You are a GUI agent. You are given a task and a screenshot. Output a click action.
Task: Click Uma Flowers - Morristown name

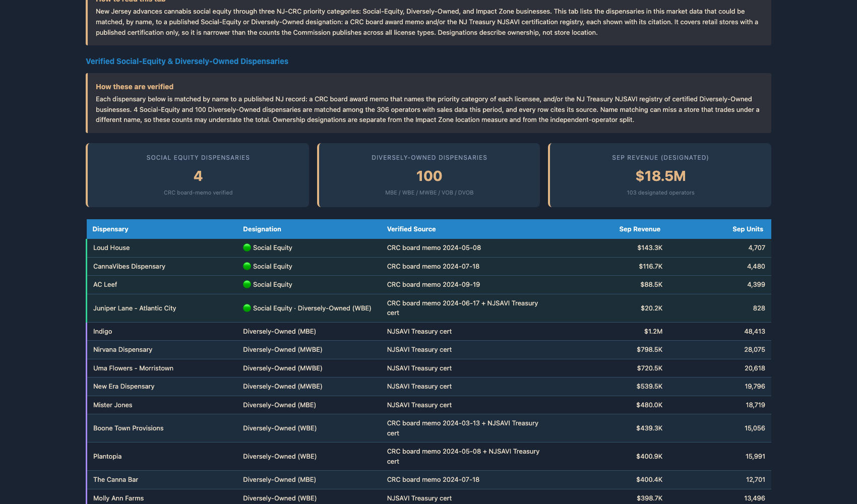click(133, 368)
